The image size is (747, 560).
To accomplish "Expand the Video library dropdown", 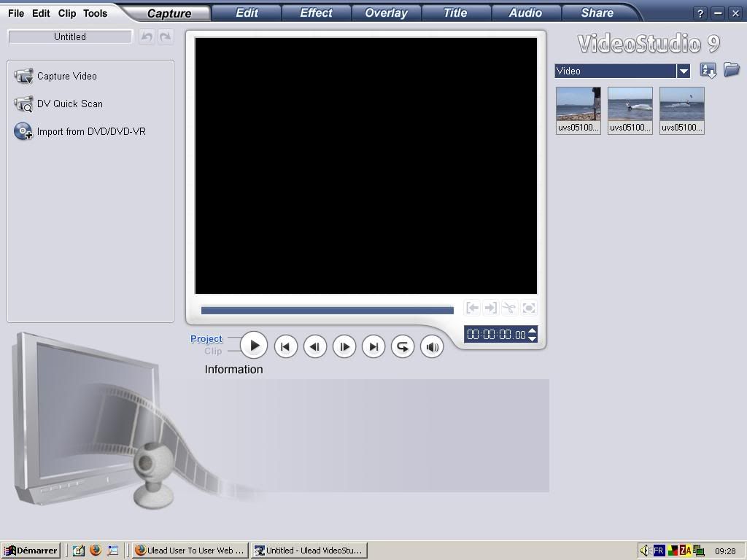I will coord(684,71).
